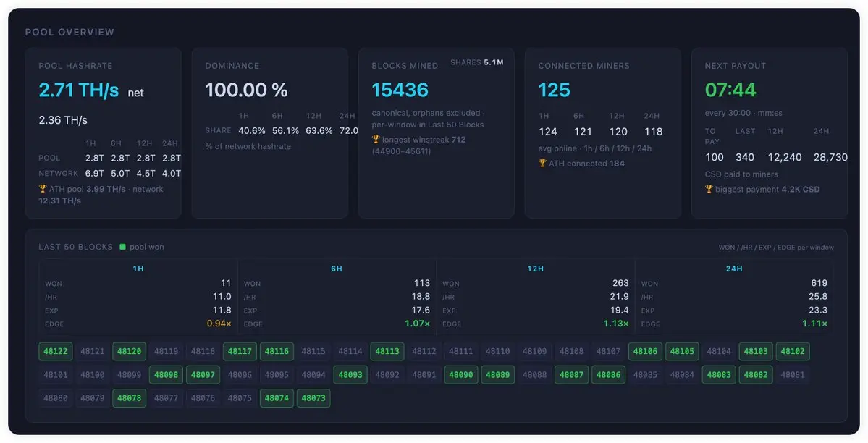The height and width of the screenshot is (443, 868).
Task: Click the 619 won count
Action: pos(819,283)
